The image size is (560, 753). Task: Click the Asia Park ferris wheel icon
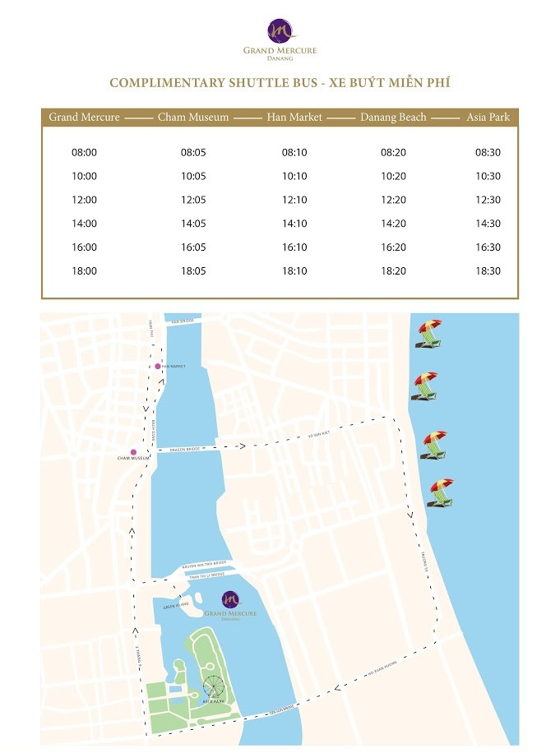tap(214, 687)
